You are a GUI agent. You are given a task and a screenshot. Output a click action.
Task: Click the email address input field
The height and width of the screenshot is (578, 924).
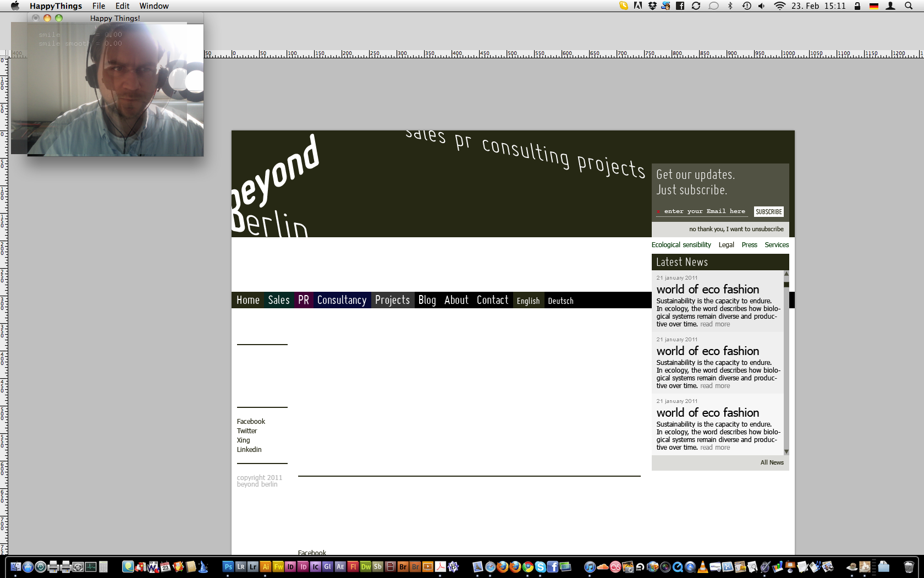coord(705,211)
